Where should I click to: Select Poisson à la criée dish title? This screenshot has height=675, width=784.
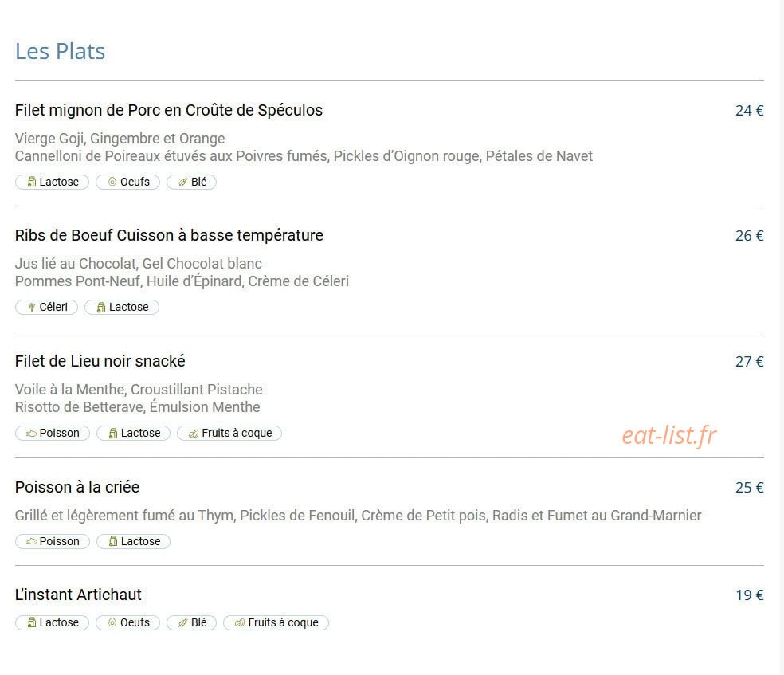77,487
